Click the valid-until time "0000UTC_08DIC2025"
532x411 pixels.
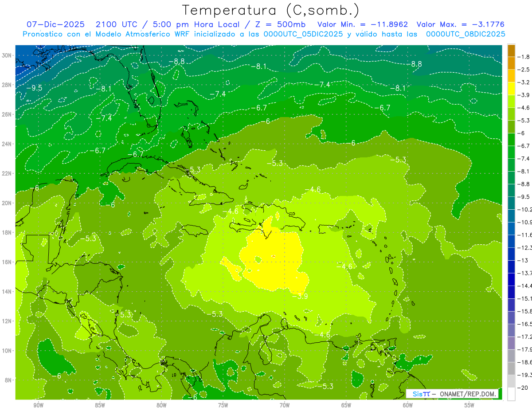[x=465, y=34]
